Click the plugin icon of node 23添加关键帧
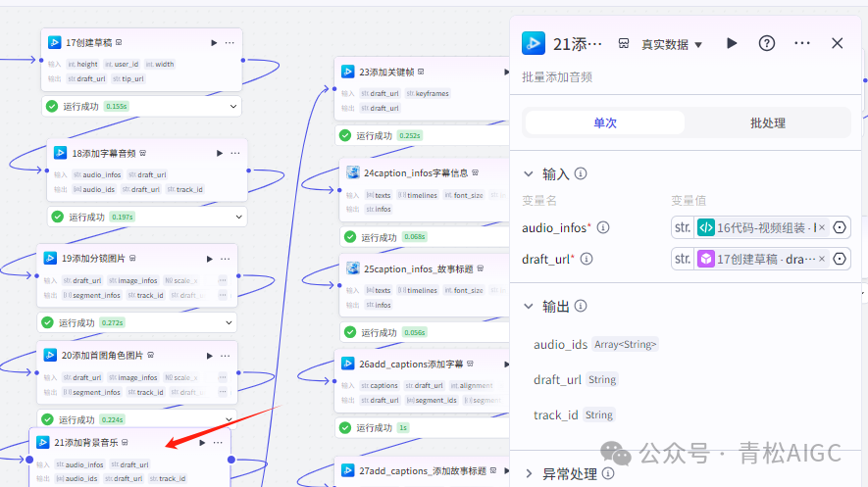 (347, 72)
